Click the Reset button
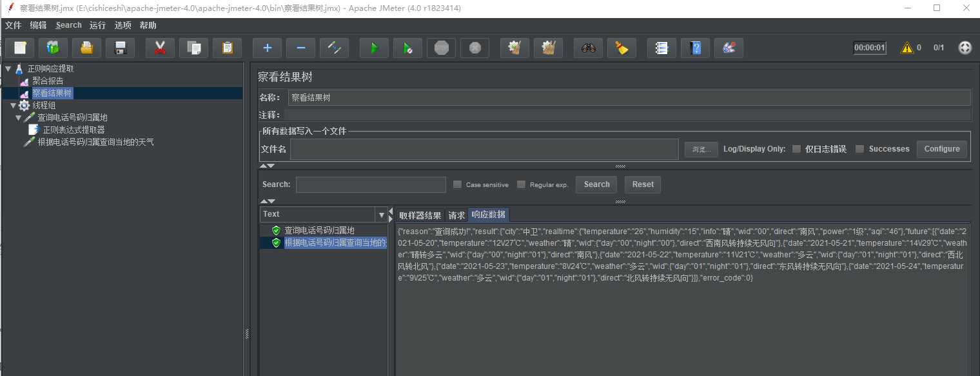 pos(643,184)
